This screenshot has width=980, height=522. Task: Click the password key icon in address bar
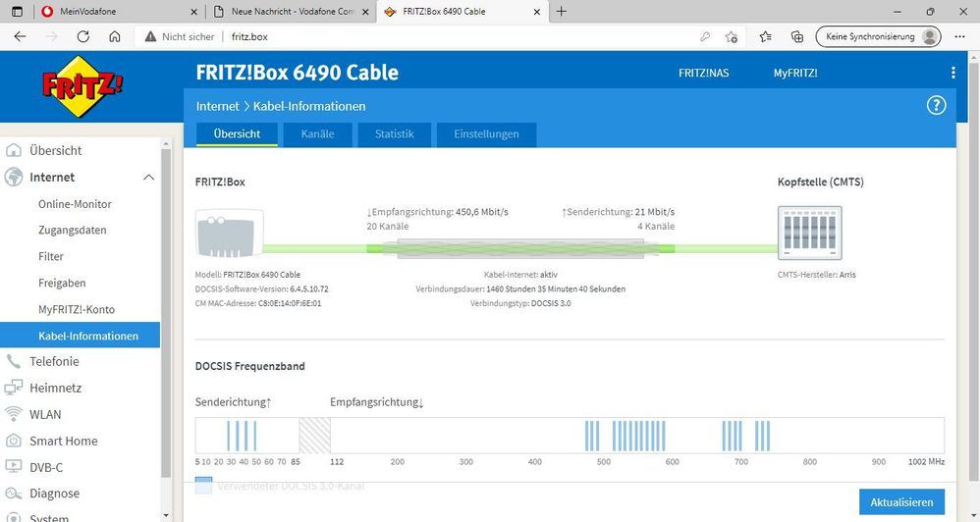(704, 37)
